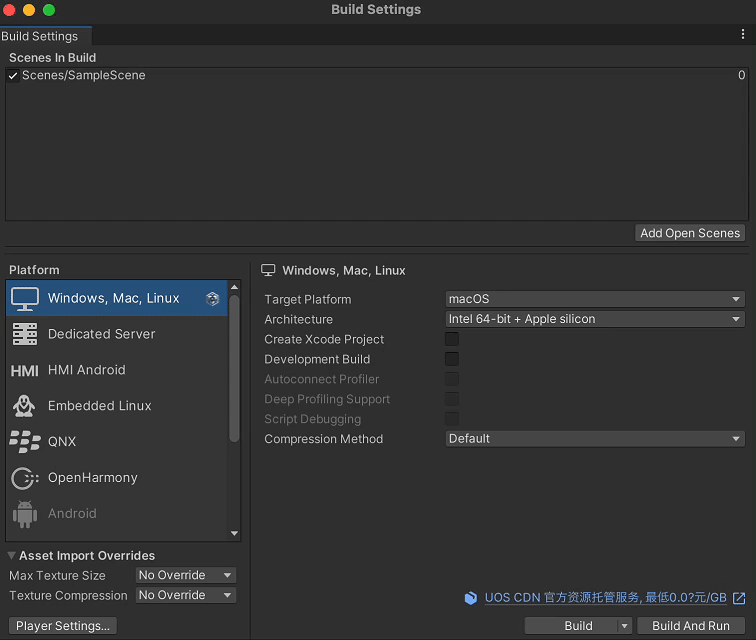This screenshot has width=756, height=640.
Task: Uncheck the Scenes/SampleScene checkbox
Action: 13,76
